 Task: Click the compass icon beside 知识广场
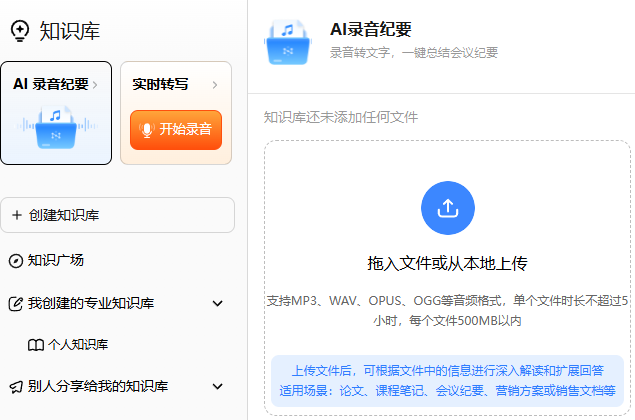tap(15, 260)
